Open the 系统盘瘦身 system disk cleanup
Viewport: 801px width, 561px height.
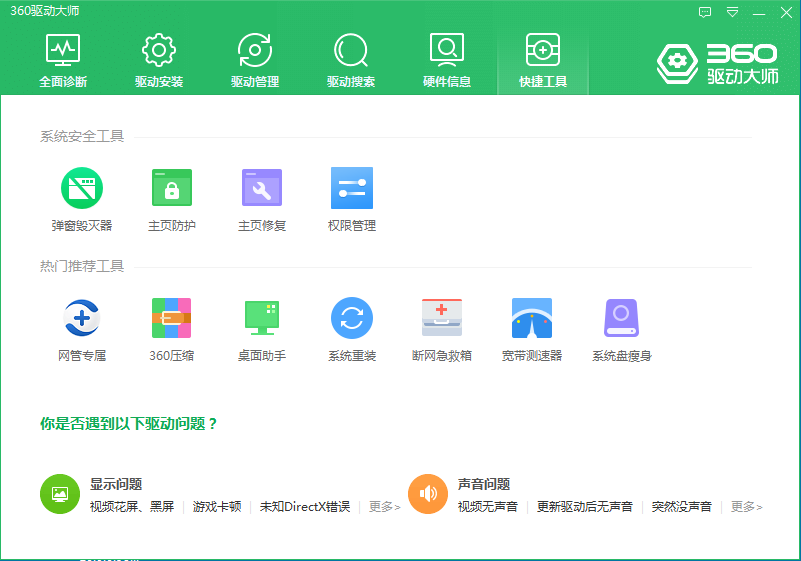point(621,318)
